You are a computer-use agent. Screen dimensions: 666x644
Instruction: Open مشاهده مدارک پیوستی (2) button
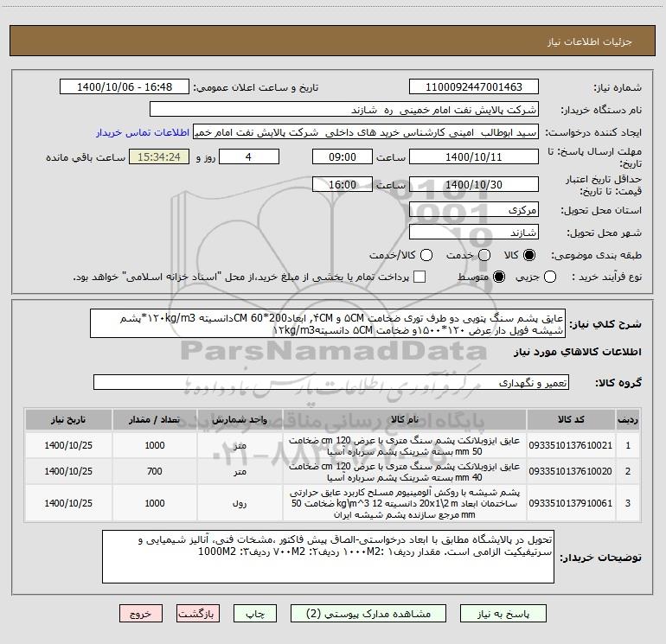tap(368, 614)
